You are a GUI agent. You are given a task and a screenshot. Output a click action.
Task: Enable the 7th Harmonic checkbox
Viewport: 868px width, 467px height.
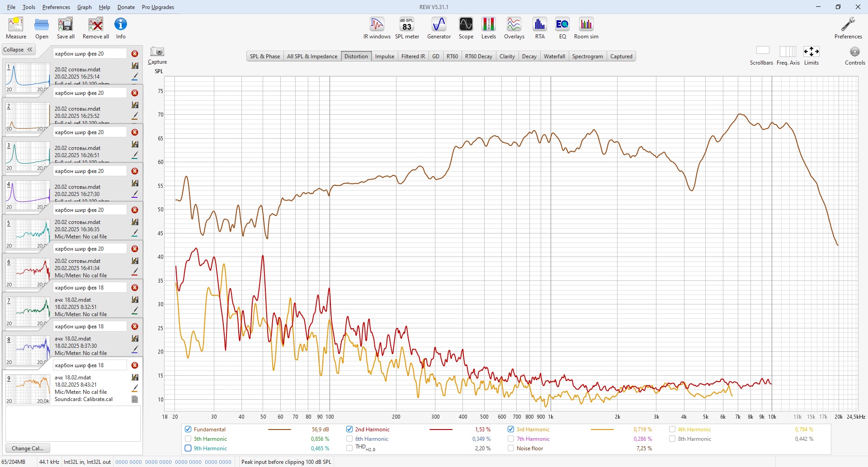(511, 439)
